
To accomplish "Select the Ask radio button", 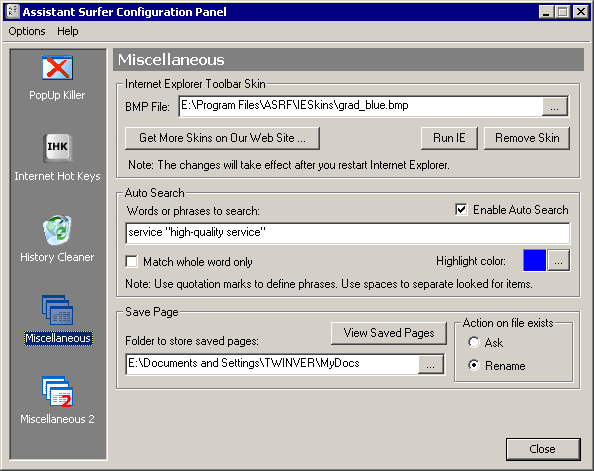I will [x=474, y=342].
